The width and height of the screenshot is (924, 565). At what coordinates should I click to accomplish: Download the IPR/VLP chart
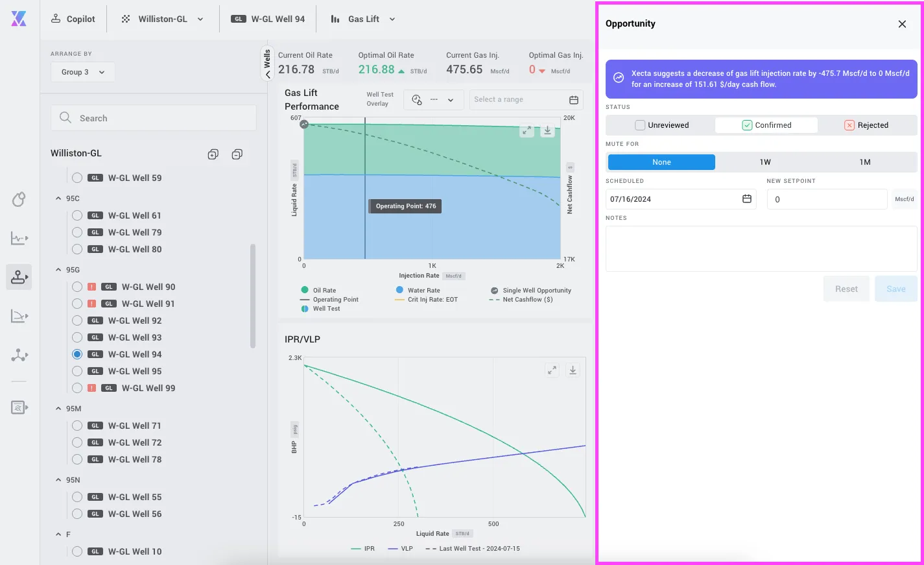[573, 370]
